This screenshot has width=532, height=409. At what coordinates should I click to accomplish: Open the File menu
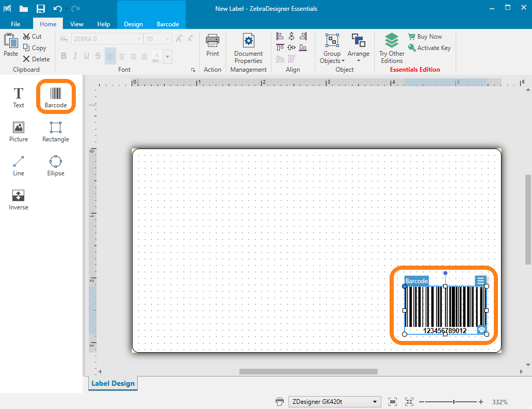coord(15,24)
